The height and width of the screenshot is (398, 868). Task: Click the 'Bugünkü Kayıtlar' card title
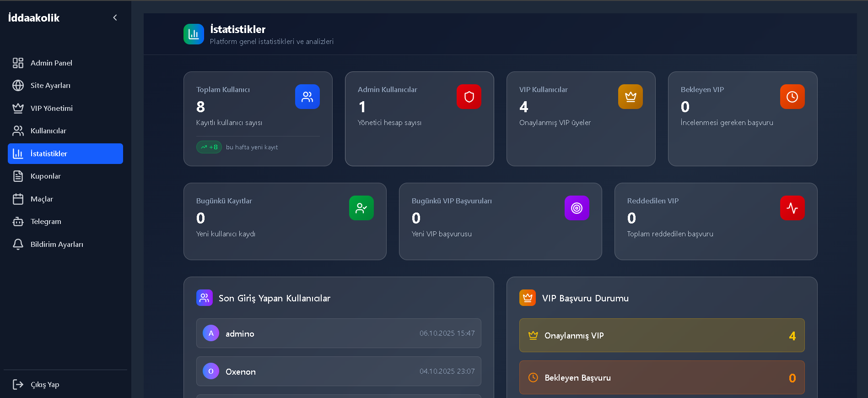(x=224, y=201)
